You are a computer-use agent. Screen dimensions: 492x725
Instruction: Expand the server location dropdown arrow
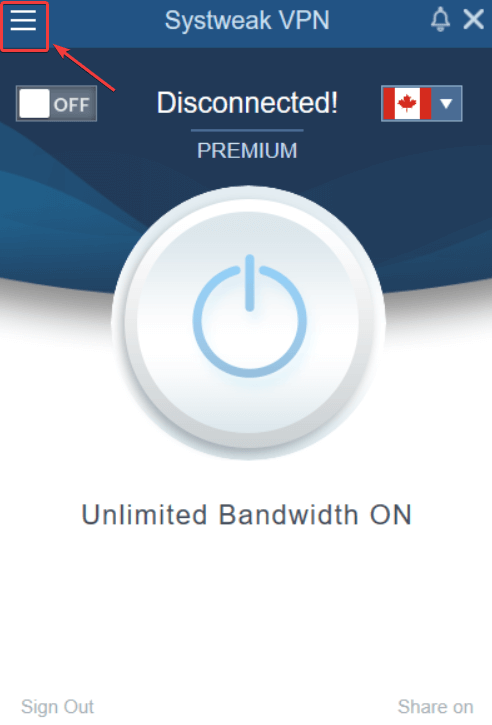click(446, 104)
